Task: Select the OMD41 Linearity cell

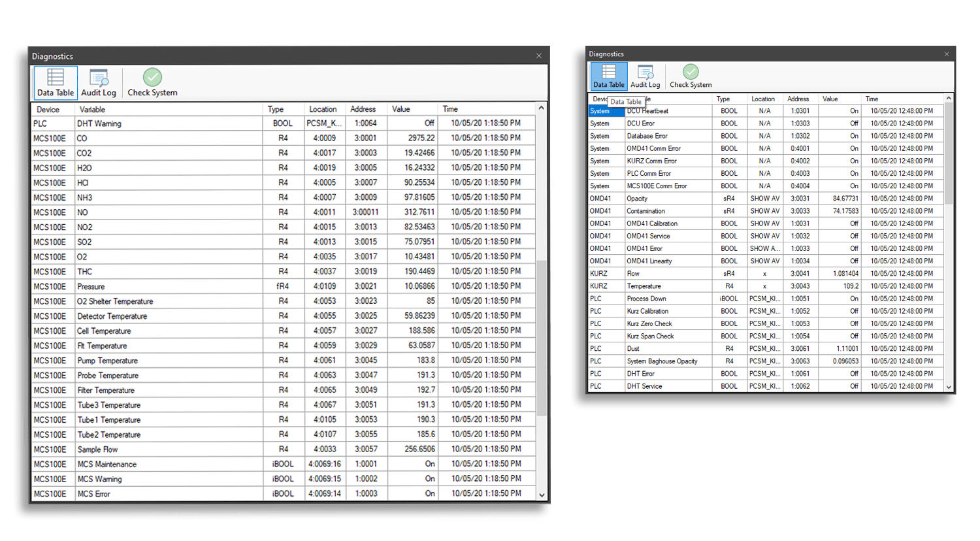Action: [668, 261]
